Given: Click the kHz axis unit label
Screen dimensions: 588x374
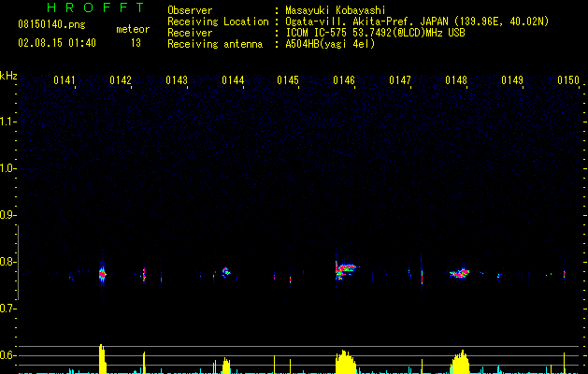Looking at the screenshot, I should point(8,76).
